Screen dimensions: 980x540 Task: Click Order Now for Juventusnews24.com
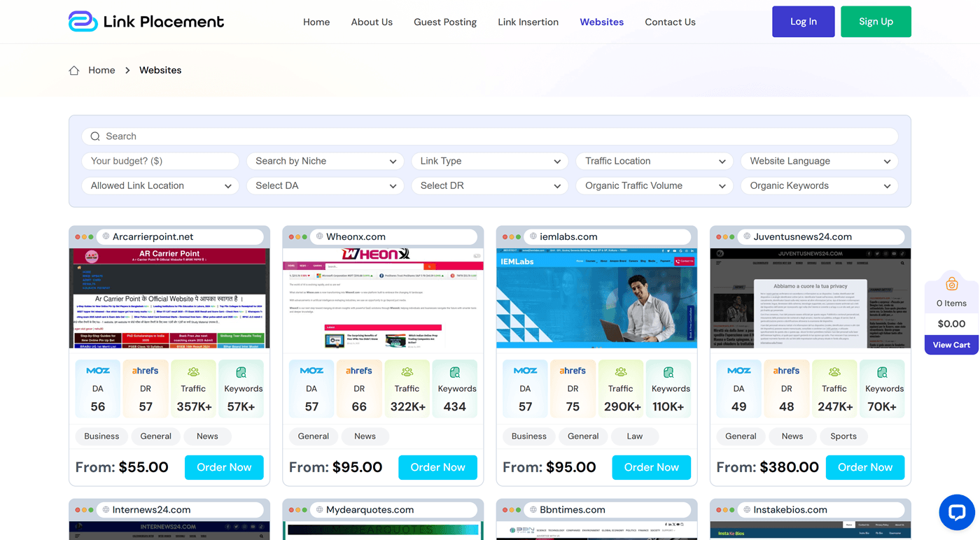point(865,467)
